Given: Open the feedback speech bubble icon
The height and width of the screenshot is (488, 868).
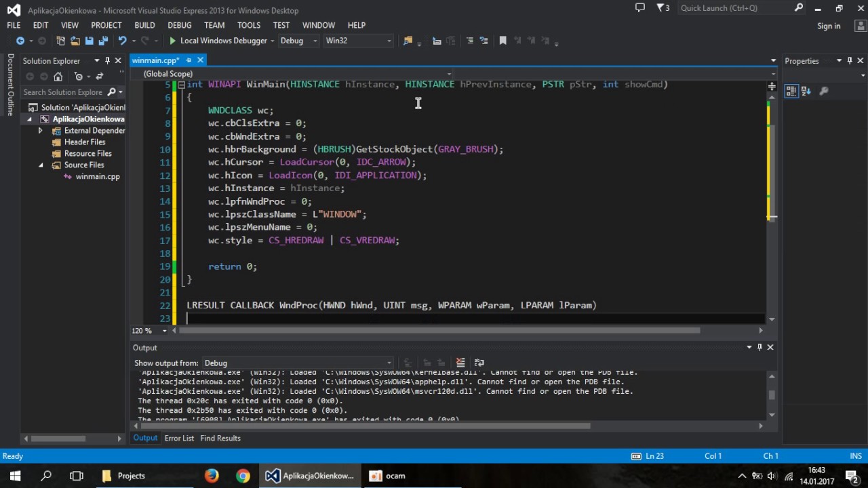Looking at the screenshot, I should pyautogui.click(x=639, y=8).
